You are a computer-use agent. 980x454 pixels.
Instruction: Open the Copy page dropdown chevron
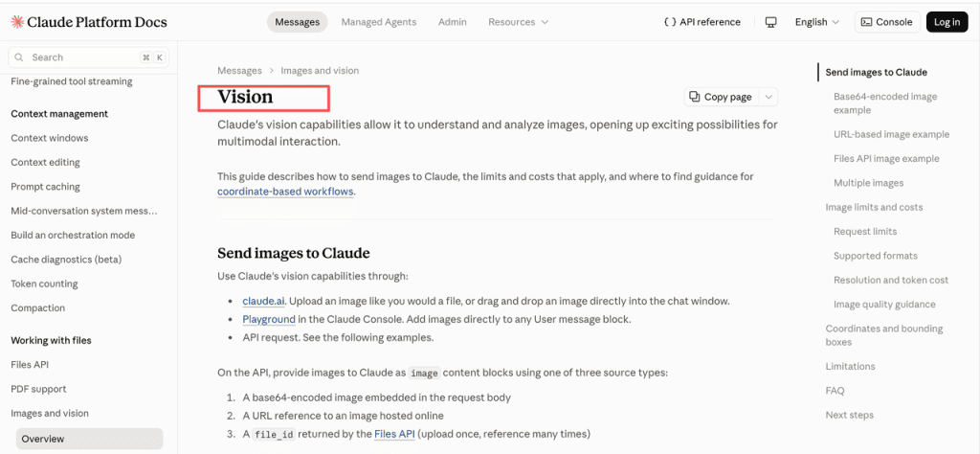[x=768, y=97]
